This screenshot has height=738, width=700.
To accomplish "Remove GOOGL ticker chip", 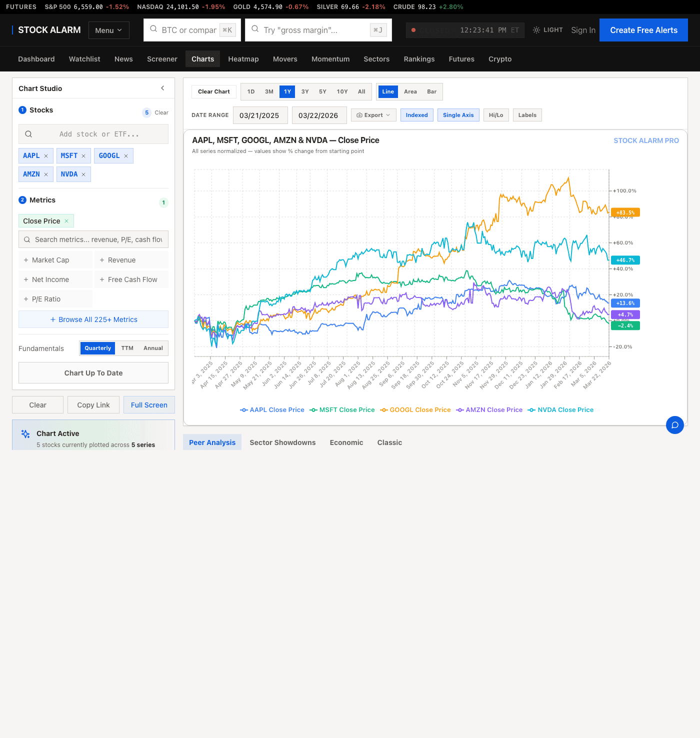I will [126, 156].
